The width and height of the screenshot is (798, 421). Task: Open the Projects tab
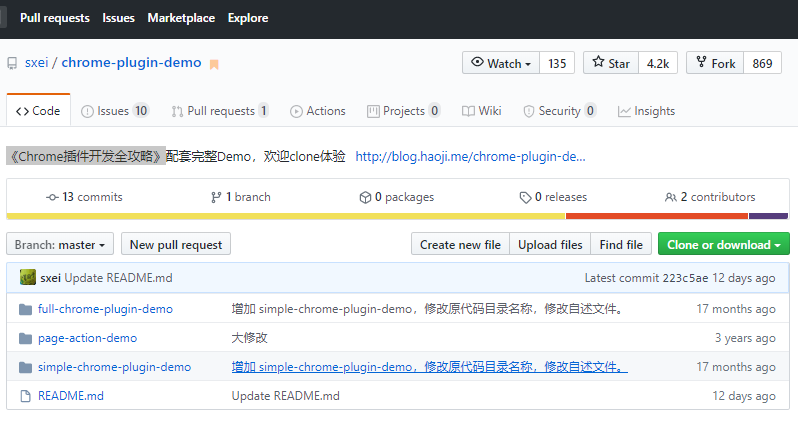pos(403,111)
